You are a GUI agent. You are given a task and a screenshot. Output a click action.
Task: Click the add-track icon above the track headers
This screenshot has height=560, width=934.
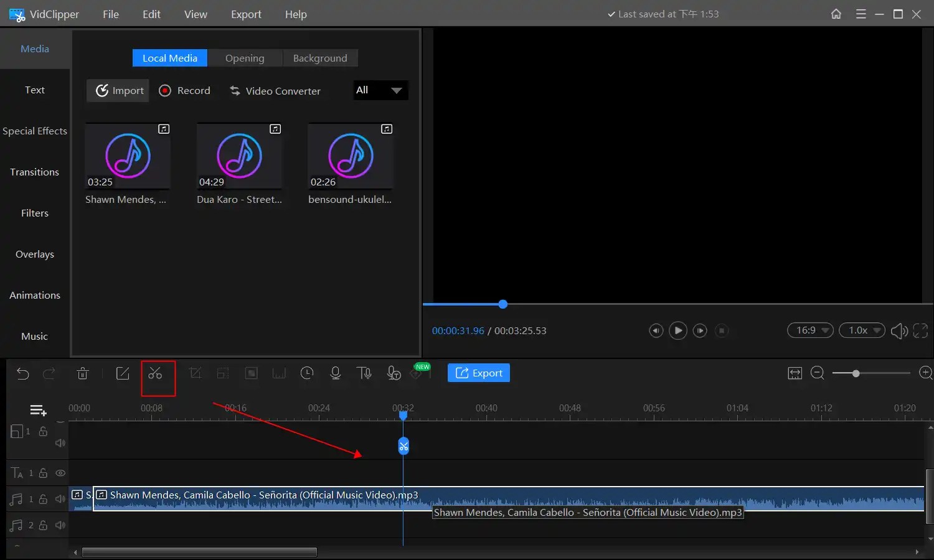[38, 410]
